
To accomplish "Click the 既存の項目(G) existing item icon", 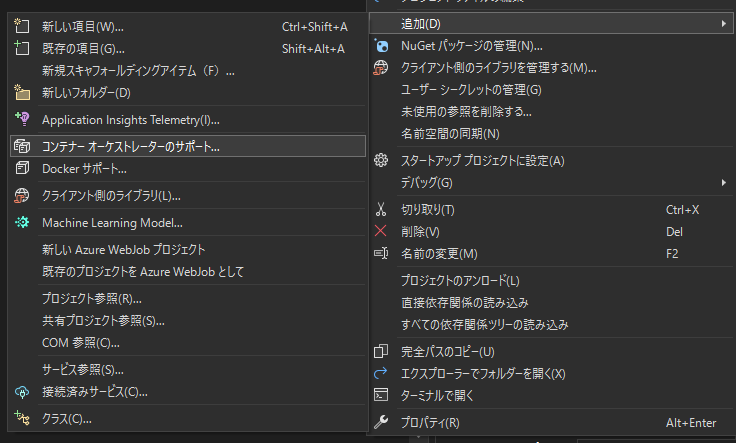I will point(22,48).
